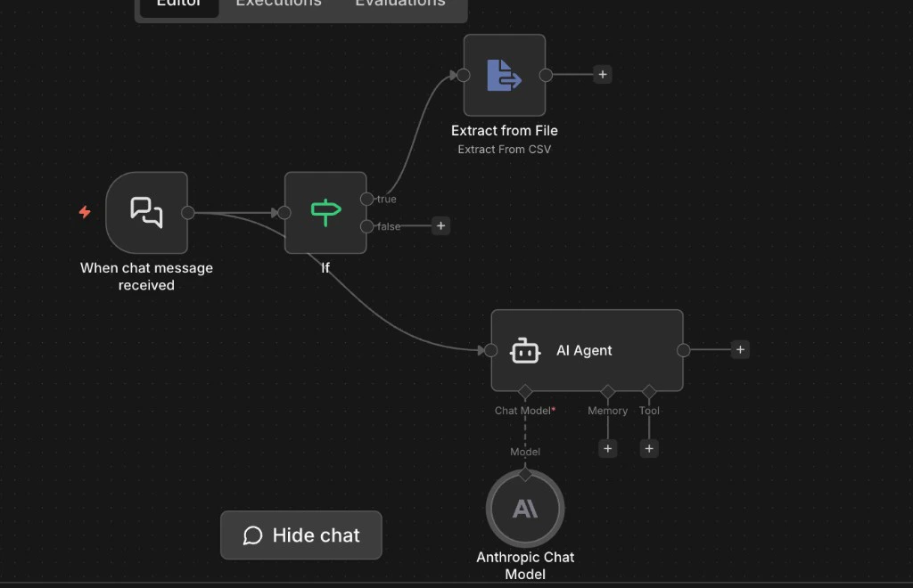Add a Memory to the AI Agent
The image size is (913, 588).
[x=607, y=448]
